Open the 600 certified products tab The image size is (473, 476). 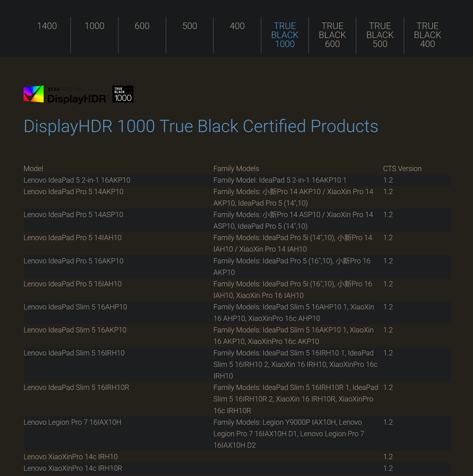pos(142,26)
